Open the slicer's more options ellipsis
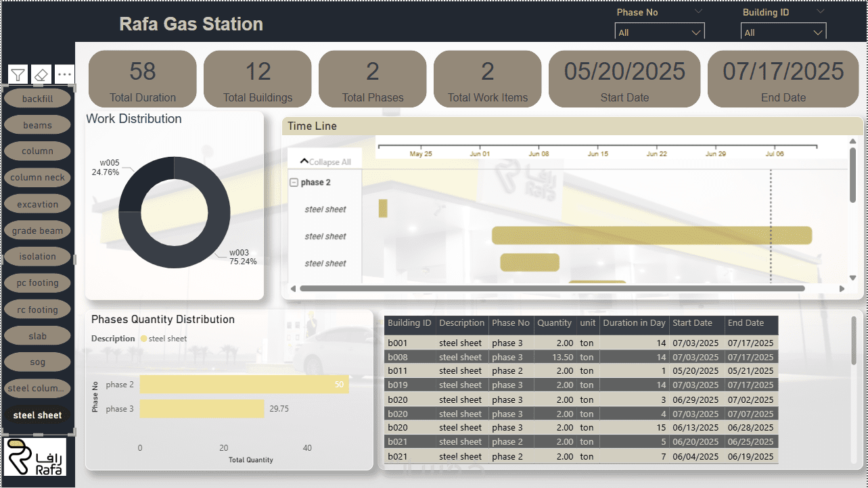 (64, 74)
